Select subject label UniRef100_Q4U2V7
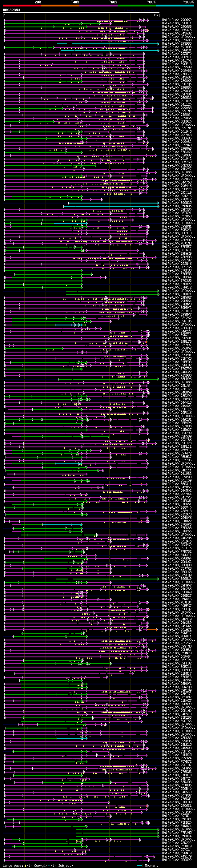 coord(177,169)
